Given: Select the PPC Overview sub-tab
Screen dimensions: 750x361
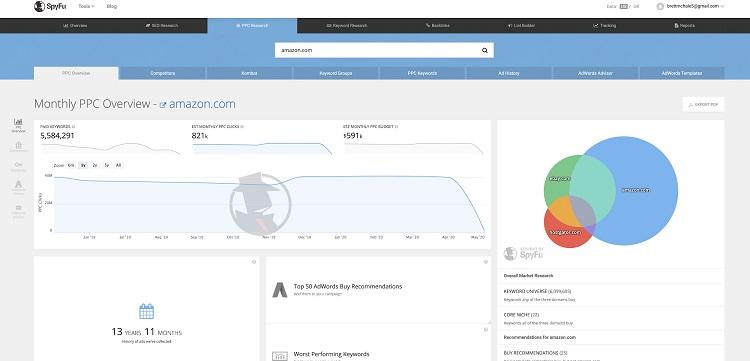Looking at the screenshot, I should coord(76,73).
